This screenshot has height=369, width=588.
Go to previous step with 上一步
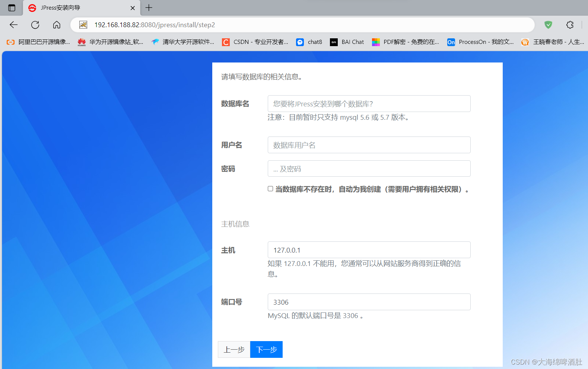(234, 350)
